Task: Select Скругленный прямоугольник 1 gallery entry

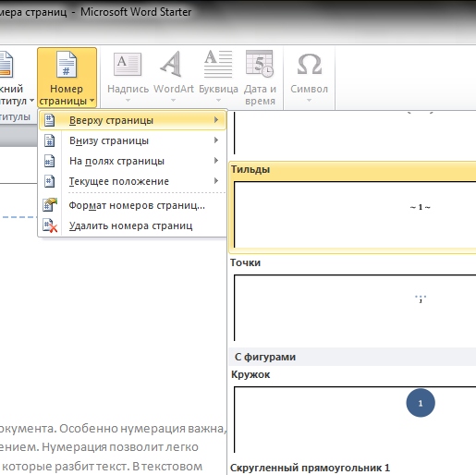Action: [310, 468]
